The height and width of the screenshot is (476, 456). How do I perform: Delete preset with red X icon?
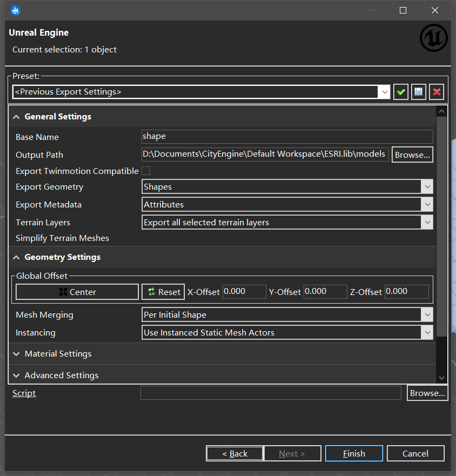point(437,92)
